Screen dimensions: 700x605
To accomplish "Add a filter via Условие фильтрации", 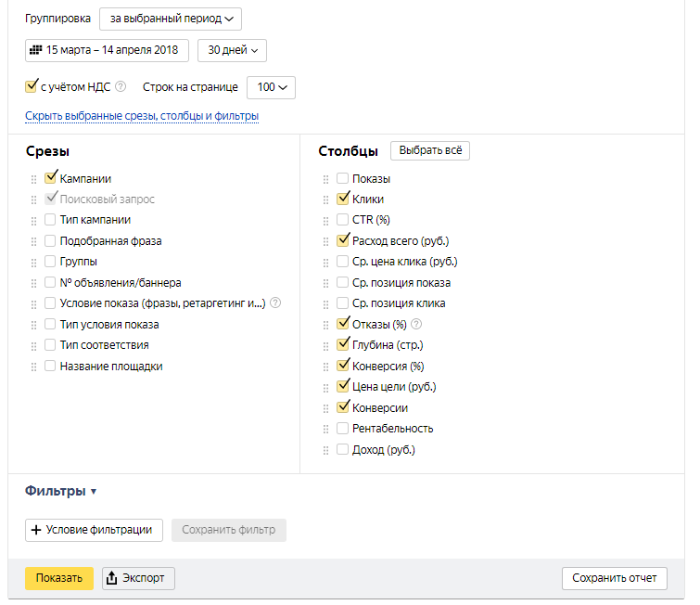I will (x=95, y=530).
